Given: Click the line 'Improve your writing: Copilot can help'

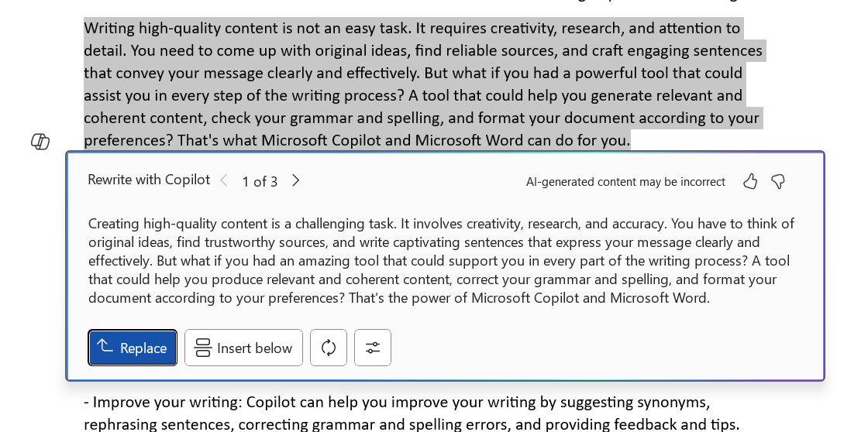Looking at the screenshot, I should [x=396, y=402].
